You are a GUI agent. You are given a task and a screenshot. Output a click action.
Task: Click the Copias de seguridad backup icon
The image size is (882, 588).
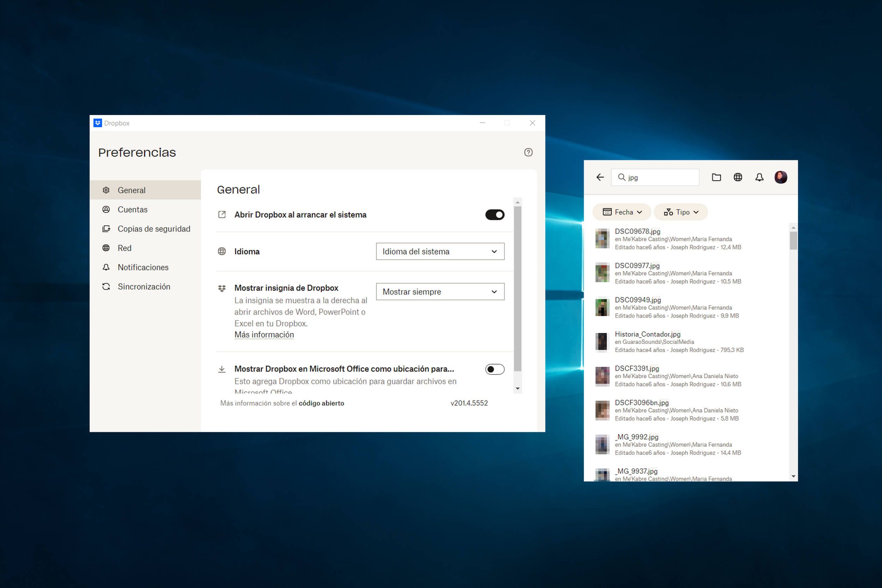(x=106, y=229)
